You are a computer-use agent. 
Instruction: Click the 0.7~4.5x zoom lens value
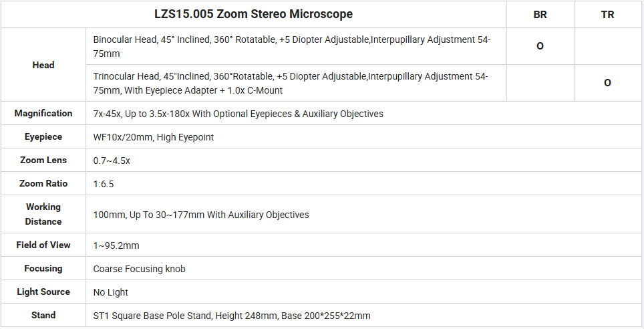point(112,160)
